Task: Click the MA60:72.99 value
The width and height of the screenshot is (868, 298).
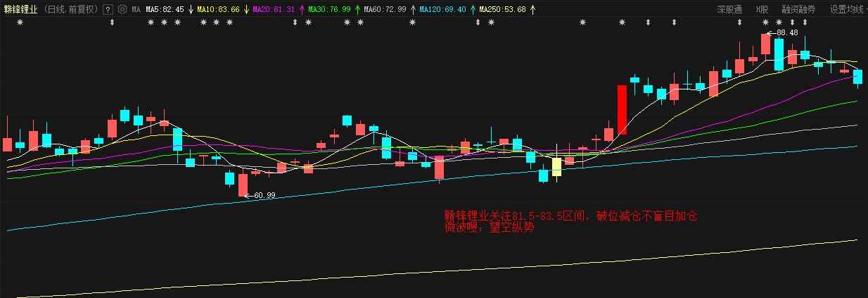Action: (x=385, y=10)
